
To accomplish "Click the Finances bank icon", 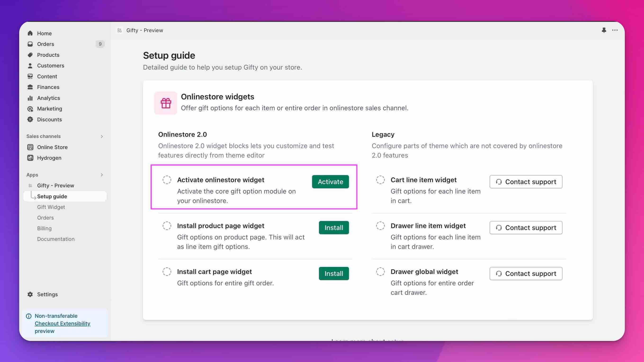I will 30,87.
